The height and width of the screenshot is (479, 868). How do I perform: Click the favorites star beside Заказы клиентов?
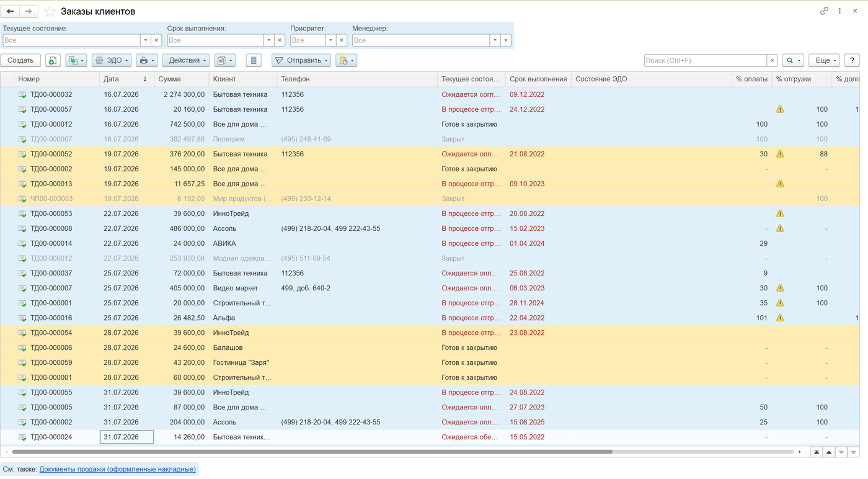coord(50,12)
